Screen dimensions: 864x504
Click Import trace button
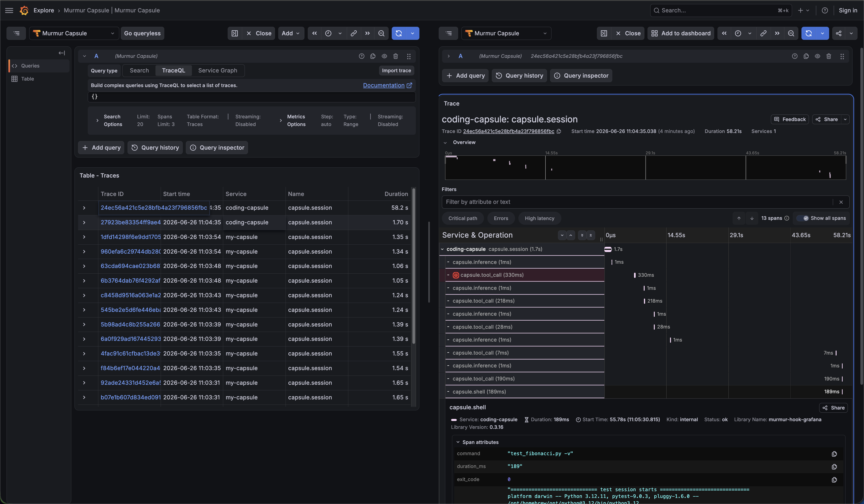396,71
